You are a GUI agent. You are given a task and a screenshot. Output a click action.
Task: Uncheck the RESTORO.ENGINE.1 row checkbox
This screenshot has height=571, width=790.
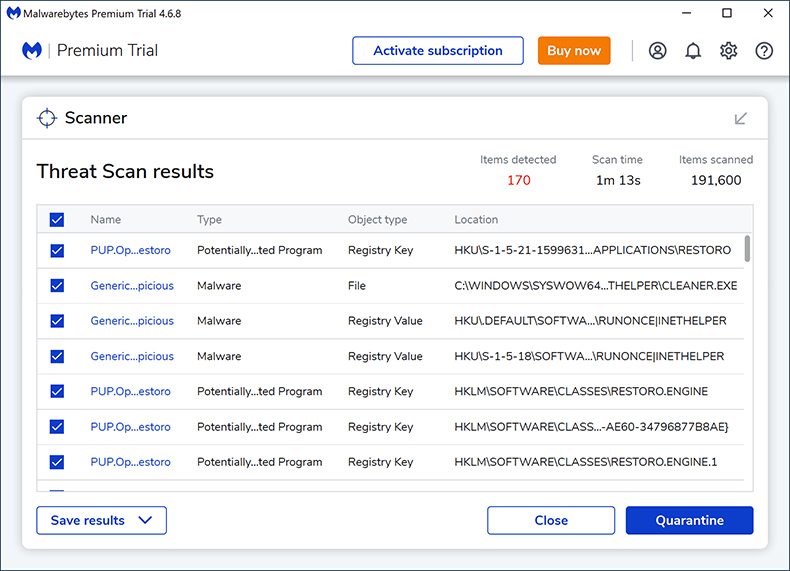pyautogui.click(x=57, y=462)
